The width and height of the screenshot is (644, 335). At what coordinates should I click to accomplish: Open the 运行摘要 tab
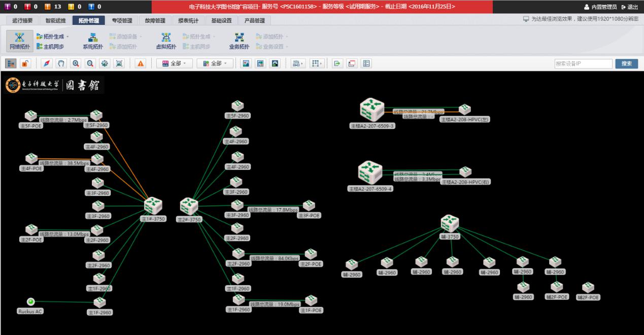22,21
